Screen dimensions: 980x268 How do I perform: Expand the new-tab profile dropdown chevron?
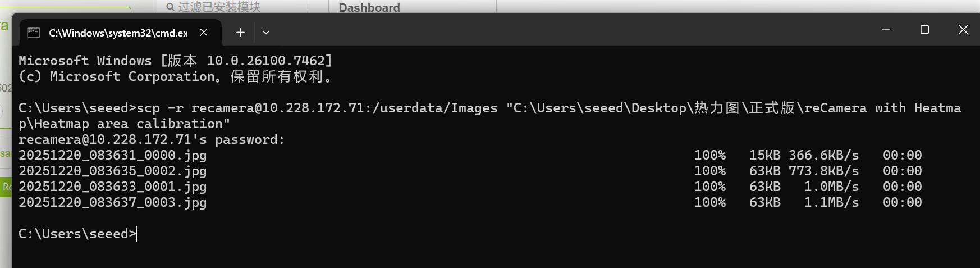coord(266,33)
